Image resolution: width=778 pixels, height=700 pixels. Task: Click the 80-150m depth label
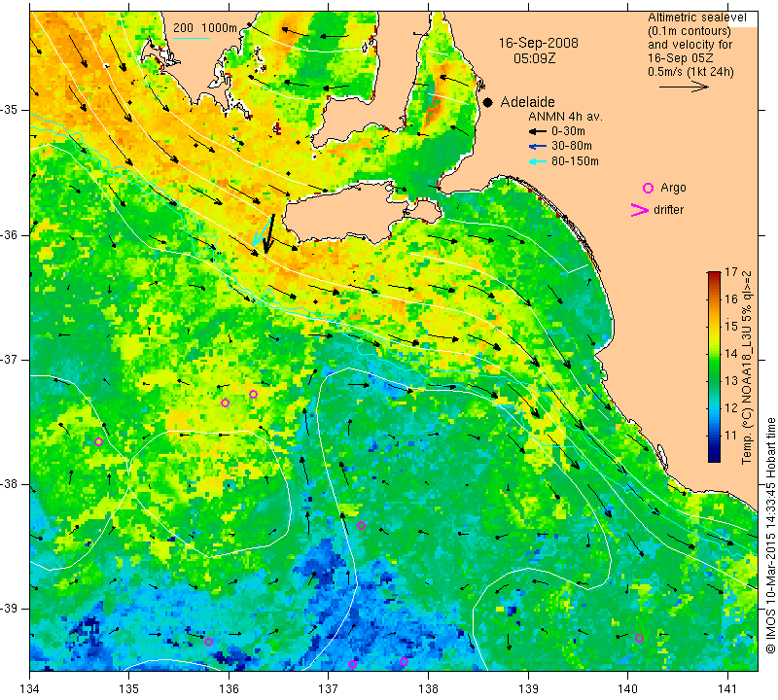click(575, 161)
